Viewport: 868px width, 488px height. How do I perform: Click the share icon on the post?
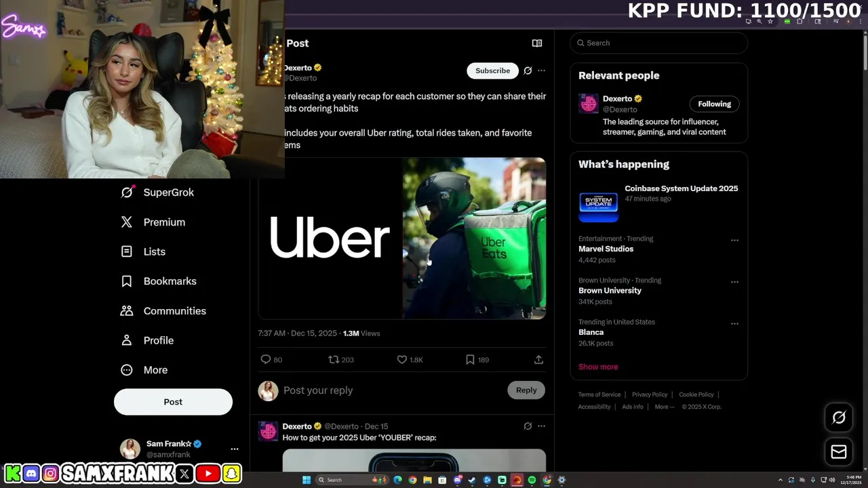[538, 360]
